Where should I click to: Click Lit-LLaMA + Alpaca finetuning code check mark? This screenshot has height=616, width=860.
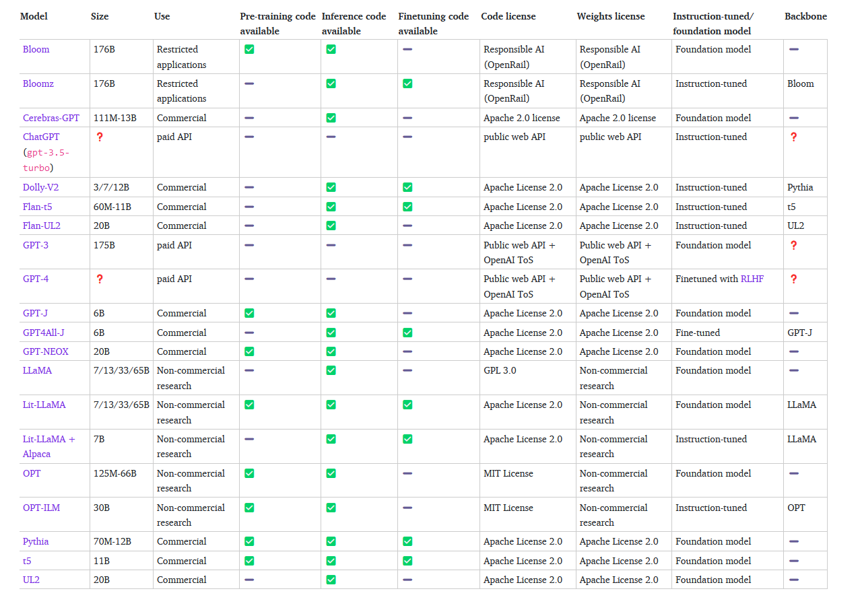point(407,439)
